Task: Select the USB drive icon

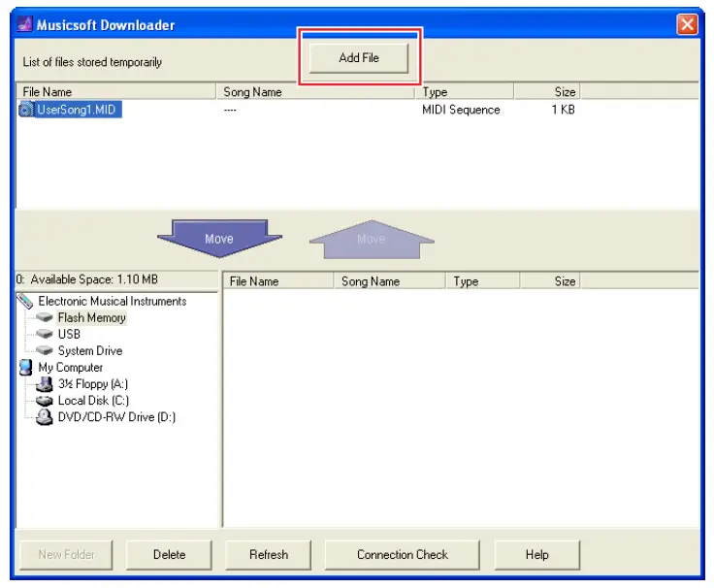Action: point(45,334)
